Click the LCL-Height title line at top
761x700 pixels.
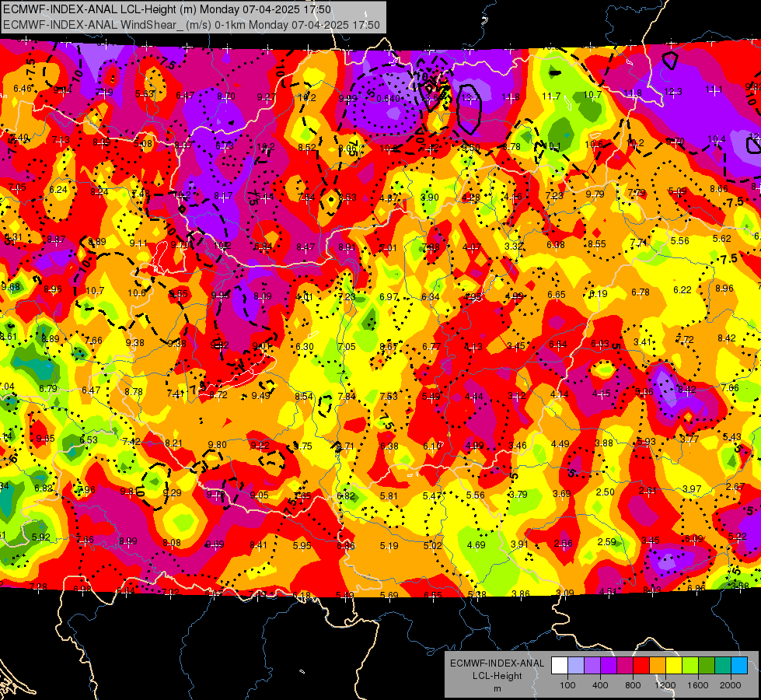[167, 9]
